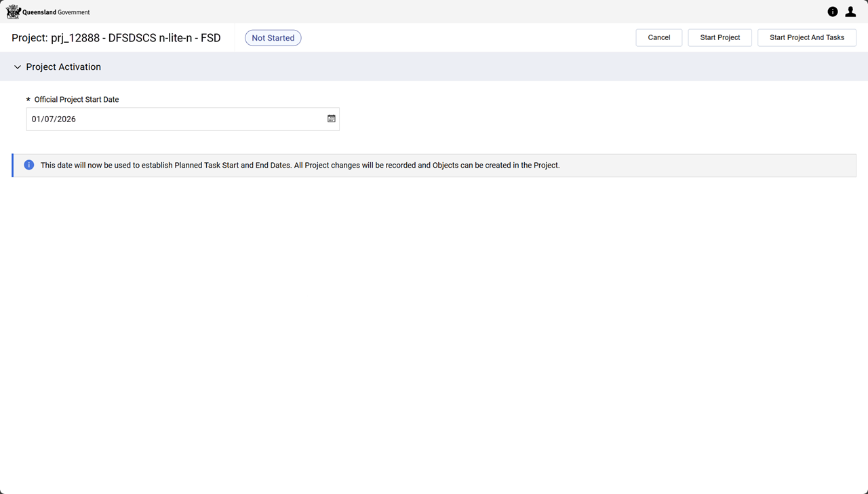
Task: Click the Queensland Government wordmark text
Action: click(x=56, y=12)
